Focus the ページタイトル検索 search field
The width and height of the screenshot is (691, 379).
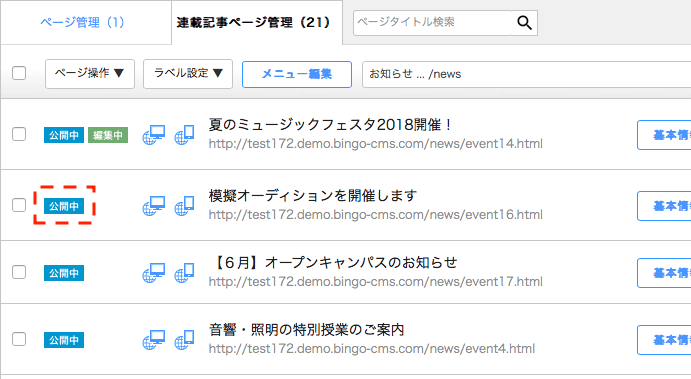(433, 22)
